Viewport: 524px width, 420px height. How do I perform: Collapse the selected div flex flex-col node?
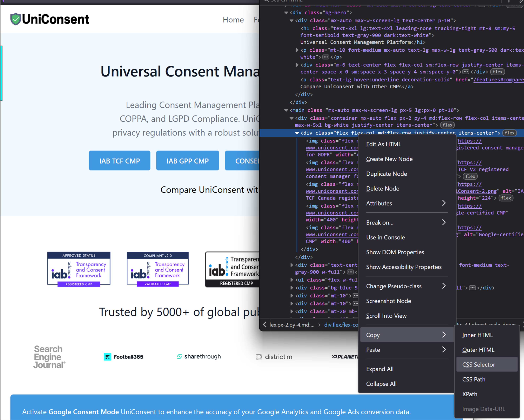297,133
